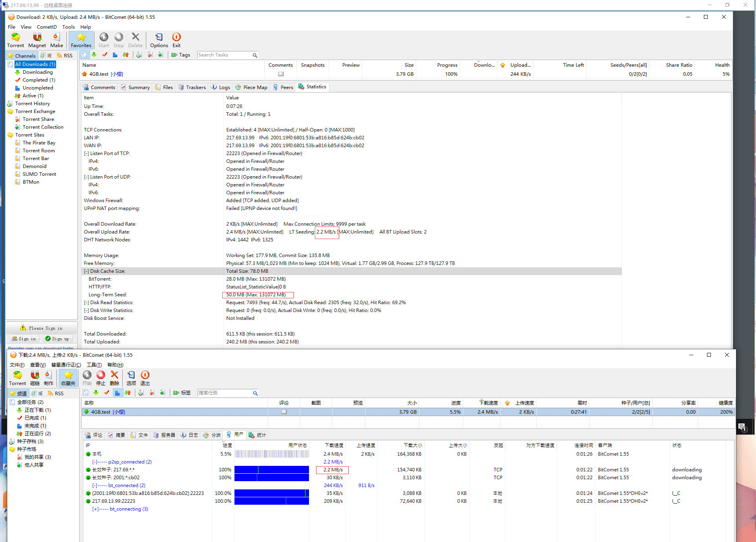
Task: Click the Sign in button
Action: pos(24,339)
